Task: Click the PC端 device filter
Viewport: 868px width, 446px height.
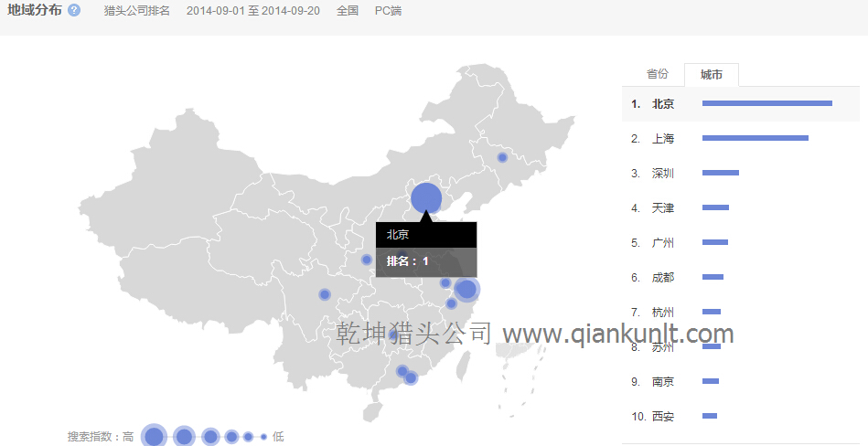Action: pos(388,11)
